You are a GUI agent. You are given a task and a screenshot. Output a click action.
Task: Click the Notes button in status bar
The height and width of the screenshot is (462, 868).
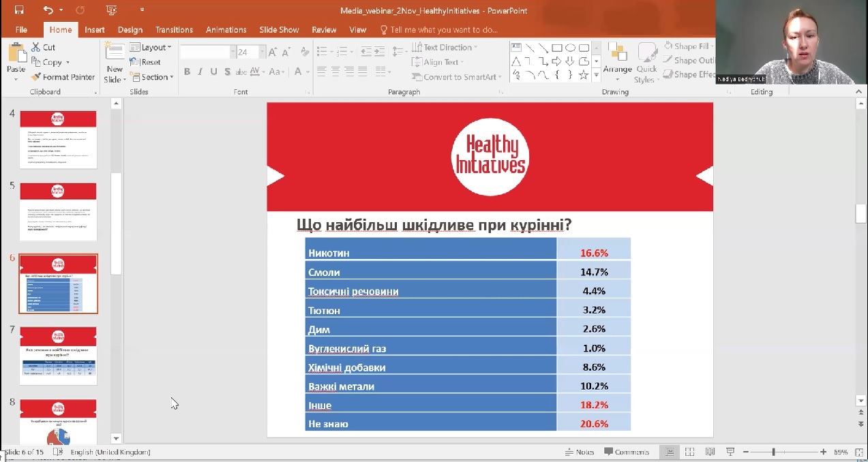pos(580,452)
